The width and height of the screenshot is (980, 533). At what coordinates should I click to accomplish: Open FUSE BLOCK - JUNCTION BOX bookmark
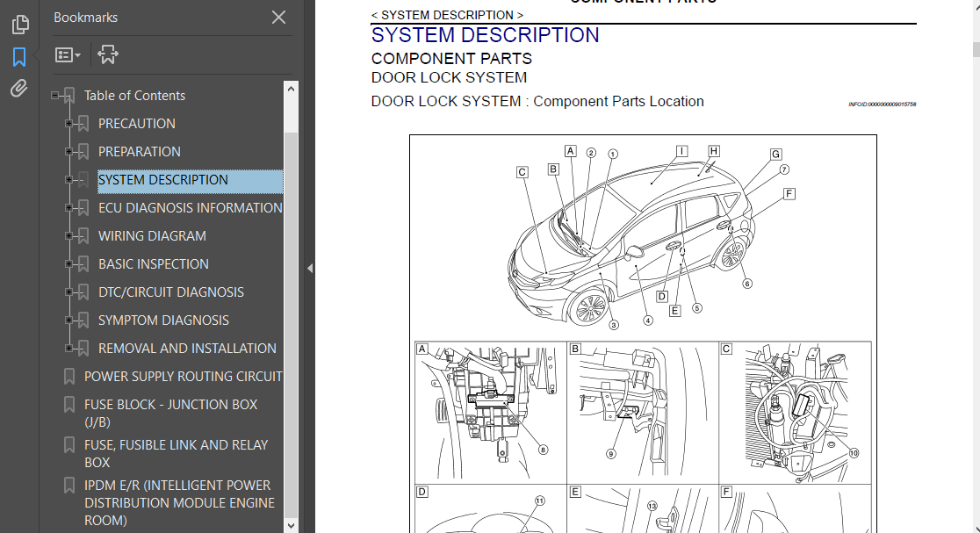pos(170,413)
